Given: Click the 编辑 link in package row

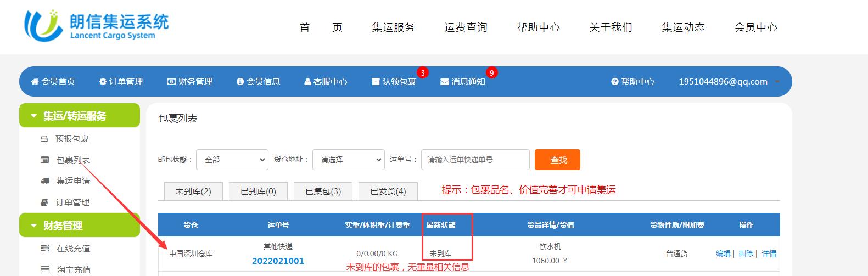Looking at the screenshot, I should (723, 254).
